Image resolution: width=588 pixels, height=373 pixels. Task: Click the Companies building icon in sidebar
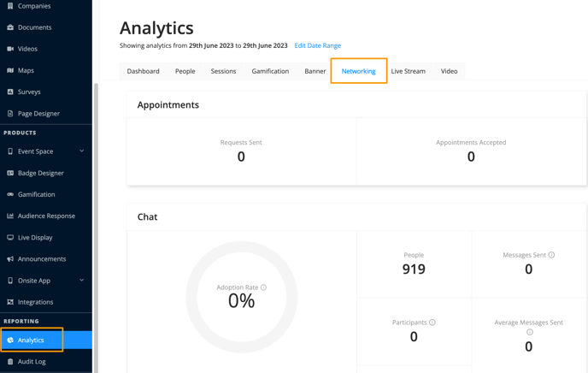[10, 6]
